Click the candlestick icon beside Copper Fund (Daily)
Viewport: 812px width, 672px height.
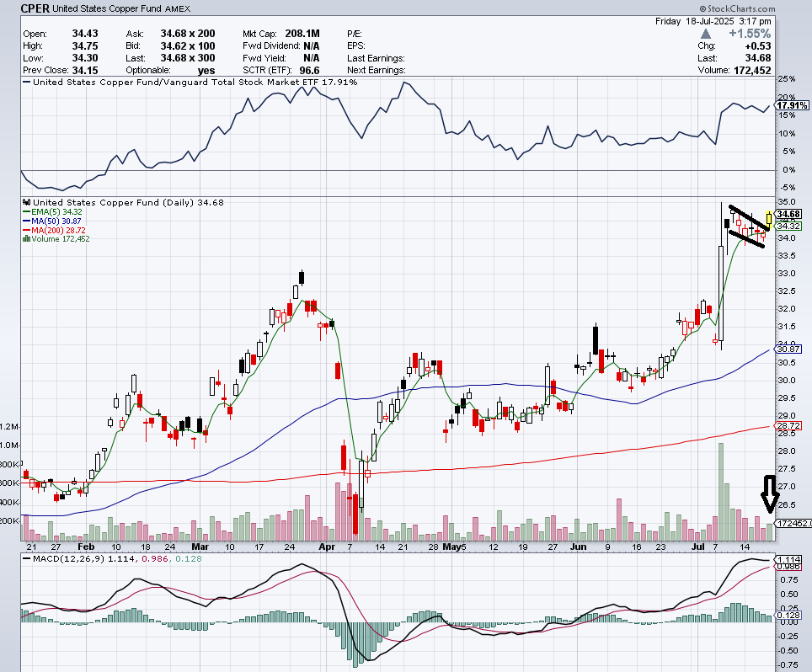pyautogui.click(x=26, y=202)
